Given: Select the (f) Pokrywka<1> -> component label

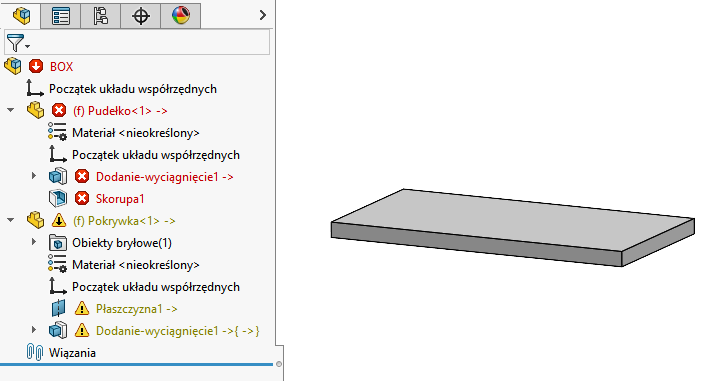Looking at the screenshot, I should point(124,221).
